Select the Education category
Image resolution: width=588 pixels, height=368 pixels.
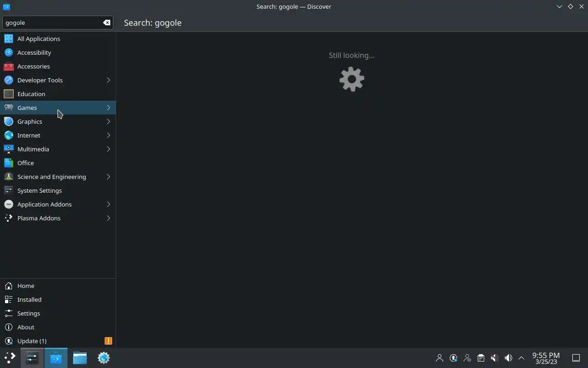tap(58, 94)
